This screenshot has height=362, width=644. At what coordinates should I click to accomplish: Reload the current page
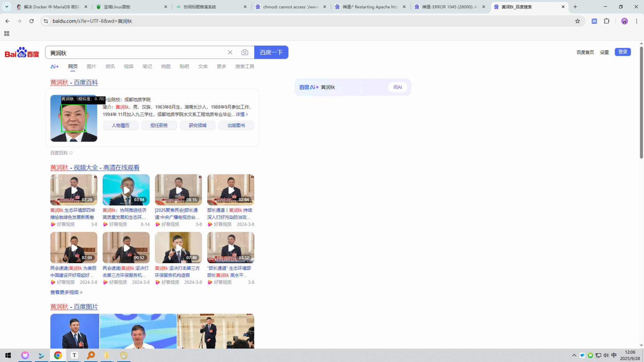(31, 21)
